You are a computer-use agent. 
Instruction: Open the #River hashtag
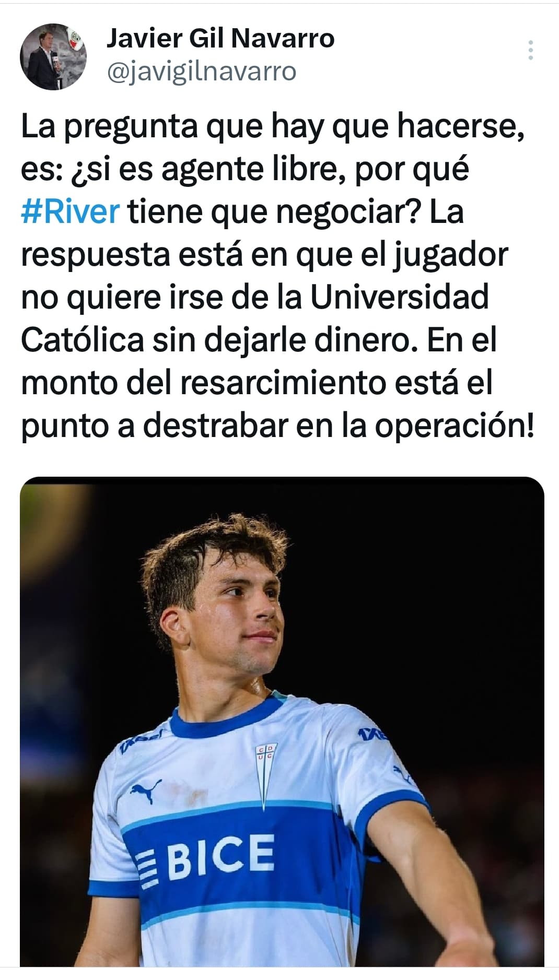71,212
